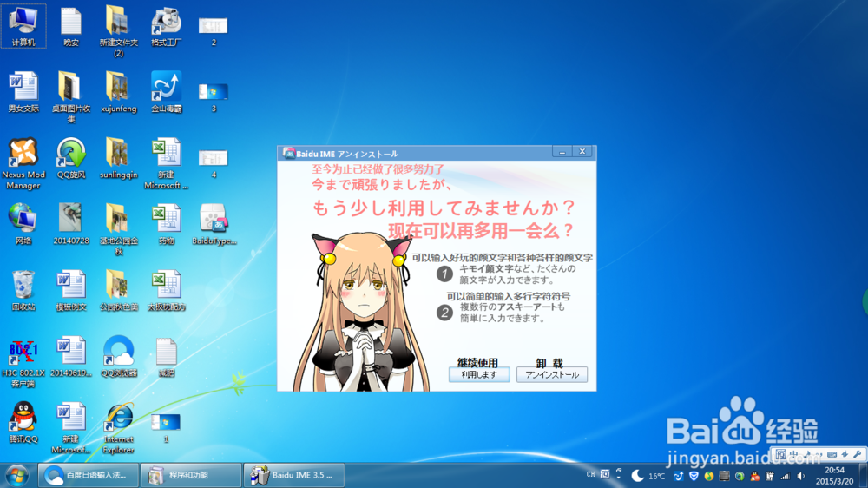Click the moon weather tray icon
868x488 pixels.
tap(637, 476)
